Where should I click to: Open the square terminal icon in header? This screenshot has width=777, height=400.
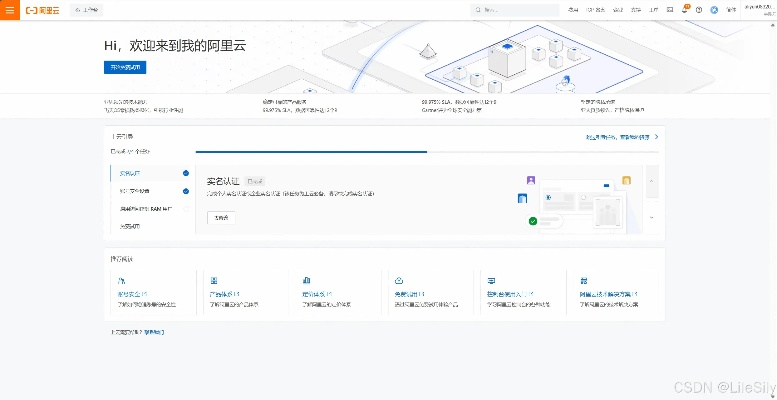(670, 10)
